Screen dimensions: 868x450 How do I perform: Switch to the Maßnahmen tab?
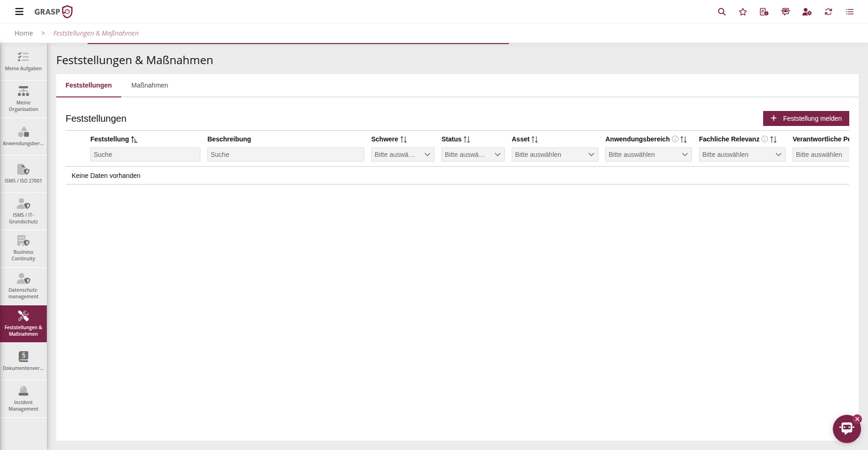pyautogui.click(x=149, y=85)
